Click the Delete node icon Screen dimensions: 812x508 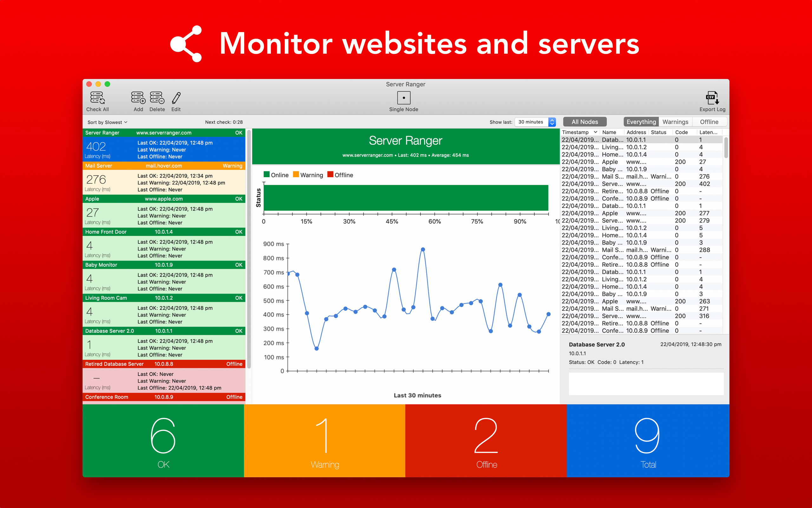(x=157, y=98)
